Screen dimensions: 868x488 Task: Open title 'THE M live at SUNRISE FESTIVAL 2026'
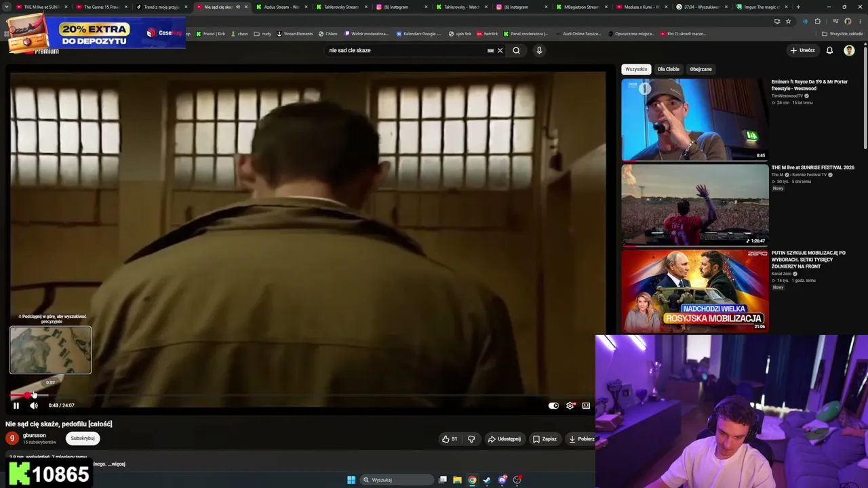[x=812, y=167]
